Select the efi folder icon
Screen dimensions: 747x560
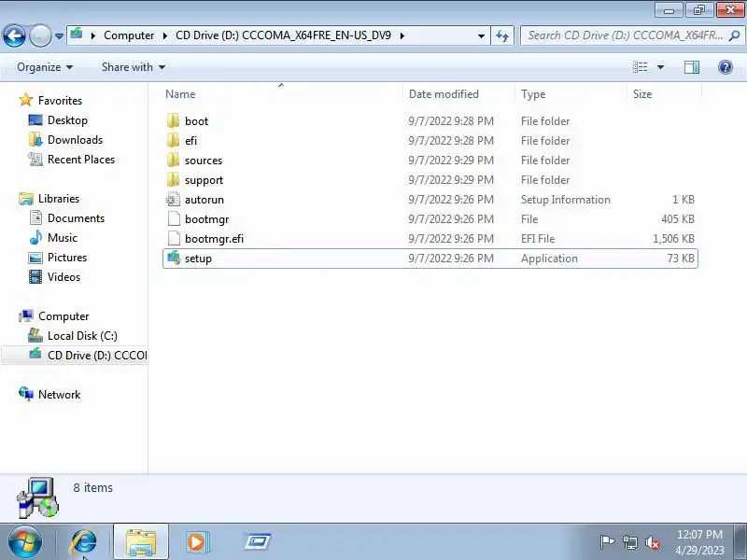point(174,140)
